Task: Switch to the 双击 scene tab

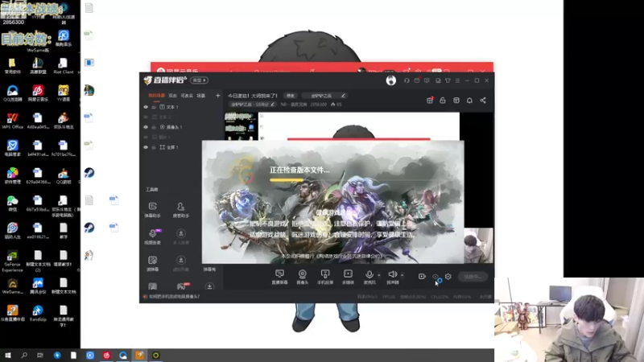Action: (x=172, y=96)
